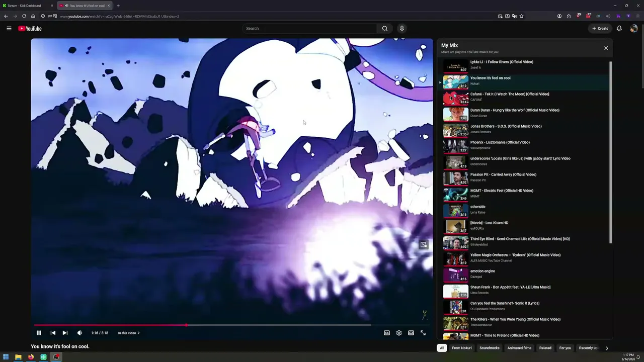Select the 'All' filter chip
Image resolution: width=644 pixels, height=362 pixels.
pos(442,348)
